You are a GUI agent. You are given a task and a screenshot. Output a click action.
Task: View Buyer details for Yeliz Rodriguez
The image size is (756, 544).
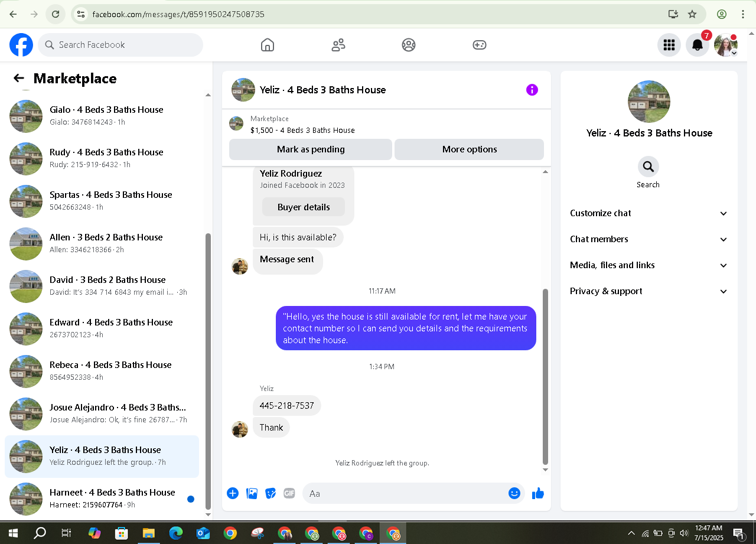[x=304, y=207]
